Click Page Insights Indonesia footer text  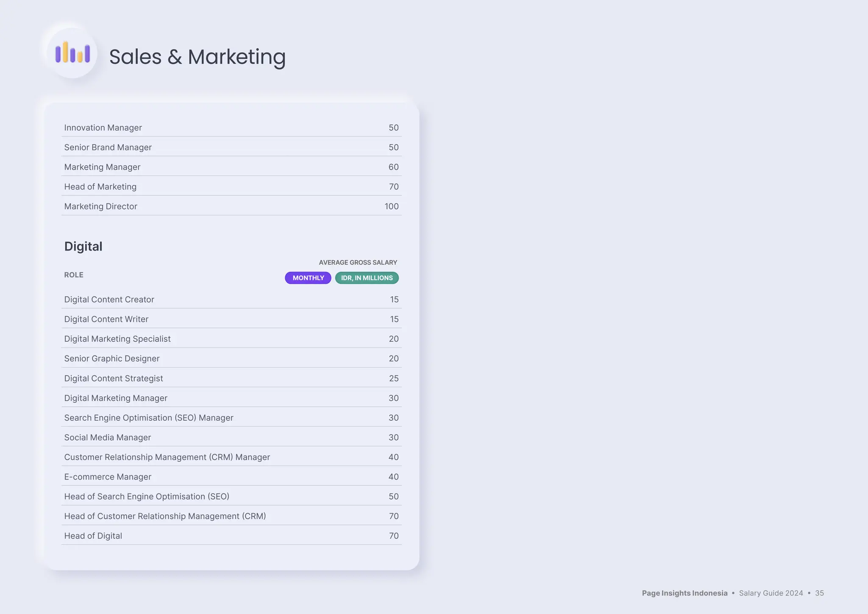[684, 593]
